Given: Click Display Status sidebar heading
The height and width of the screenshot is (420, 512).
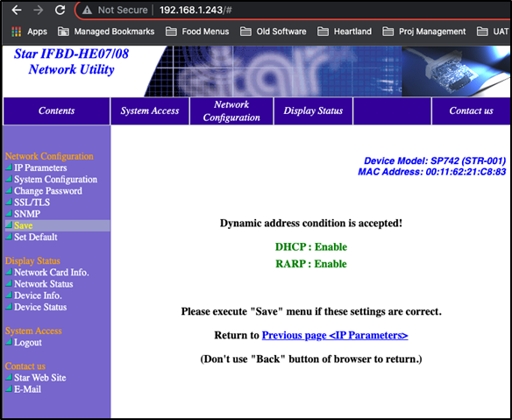Looking at the screenshot, I should tap(32, 261).
